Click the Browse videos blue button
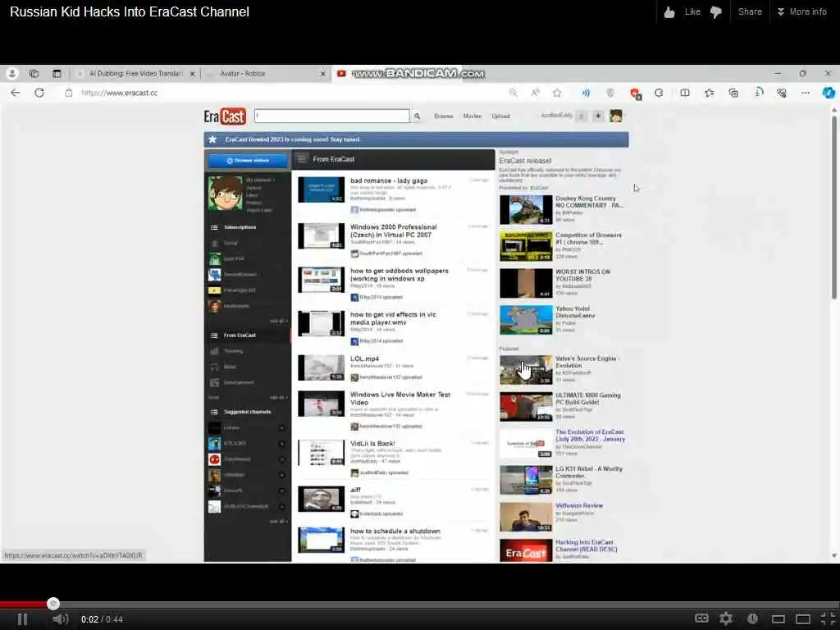Image resolution: width=840 pixels, height=630 pixels. [248, 160]
